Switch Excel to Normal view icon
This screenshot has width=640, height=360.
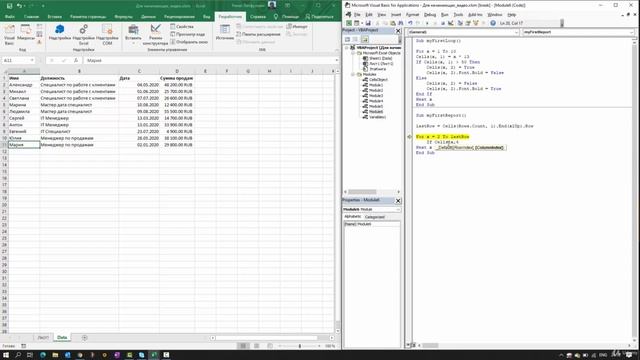coord(243,346)
